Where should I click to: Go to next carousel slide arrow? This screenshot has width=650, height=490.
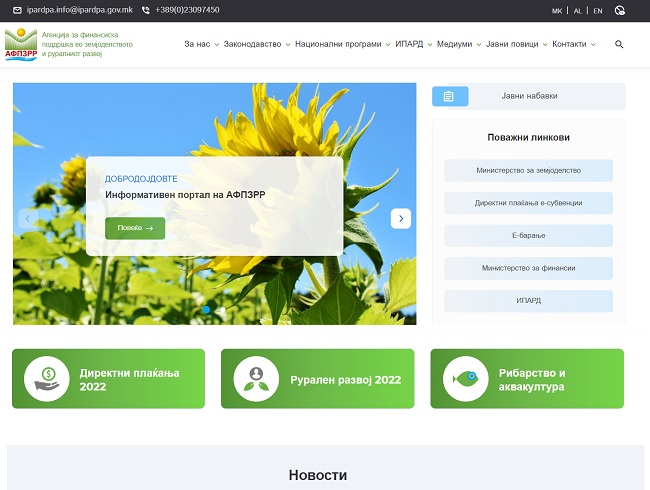401,218
